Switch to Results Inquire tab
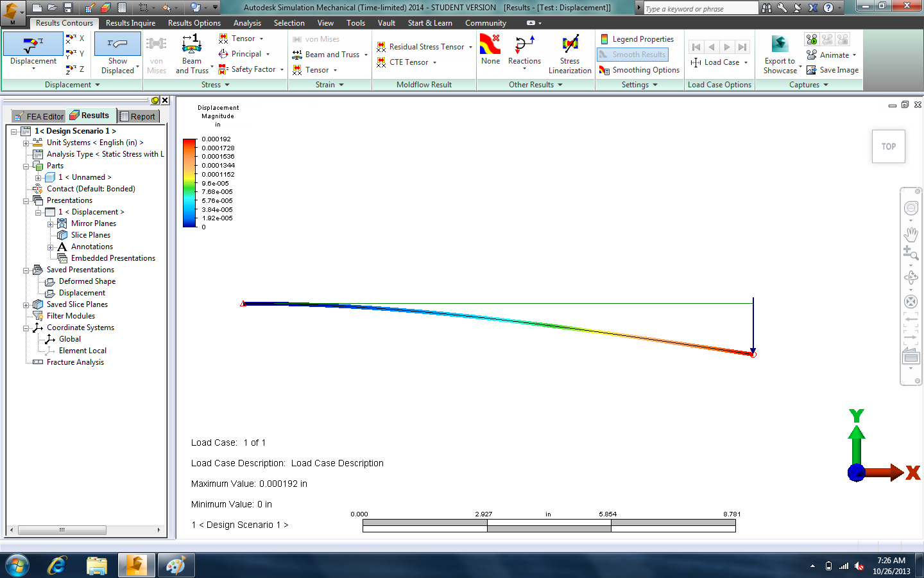The image size is (924, 578). (x=130, y=23)
